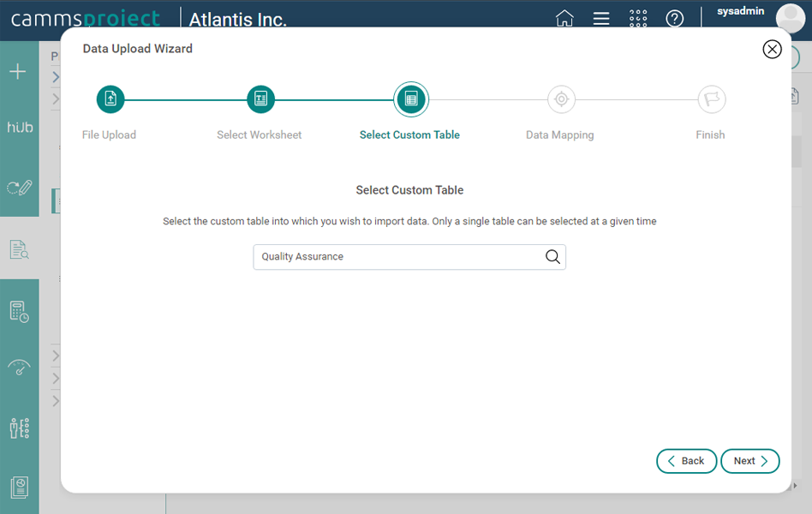This screenshot has height=514, width=812.
Task: Click the Data Mapping step label
Action: click(560, 135)
